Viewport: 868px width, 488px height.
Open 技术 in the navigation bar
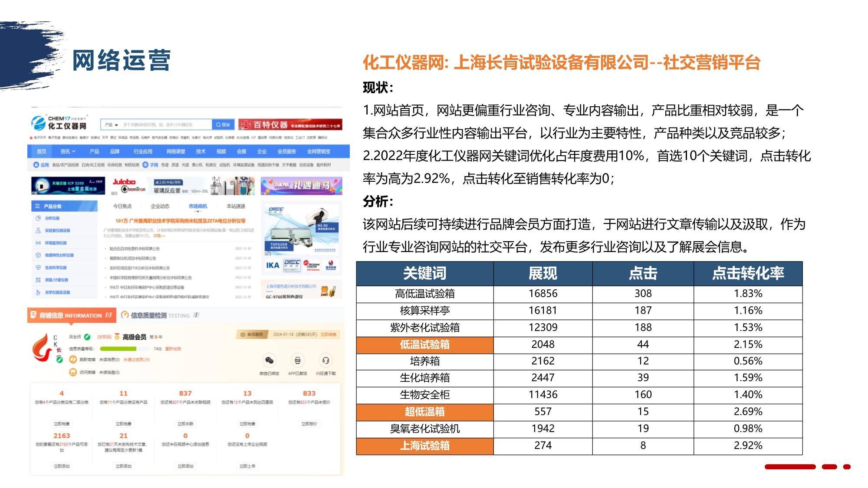click(x=201, y=151)
